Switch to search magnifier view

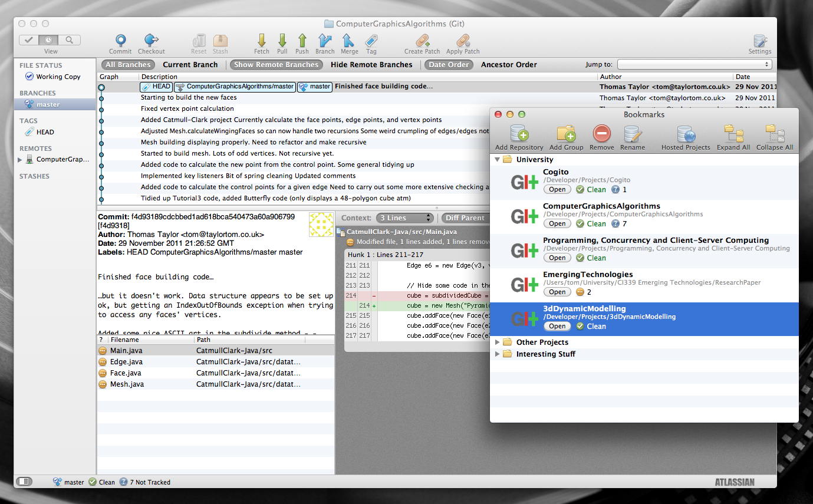pyautogui.click(x=69, y=40)
